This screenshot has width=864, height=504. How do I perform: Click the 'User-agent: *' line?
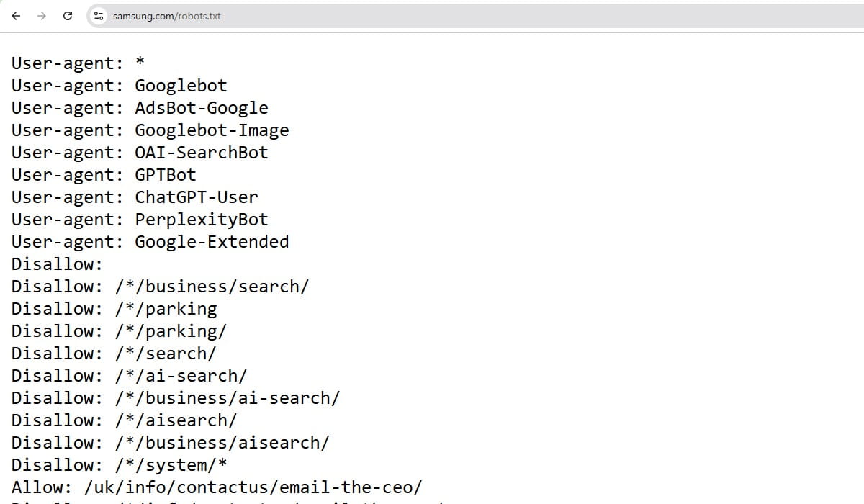[76, 63]
